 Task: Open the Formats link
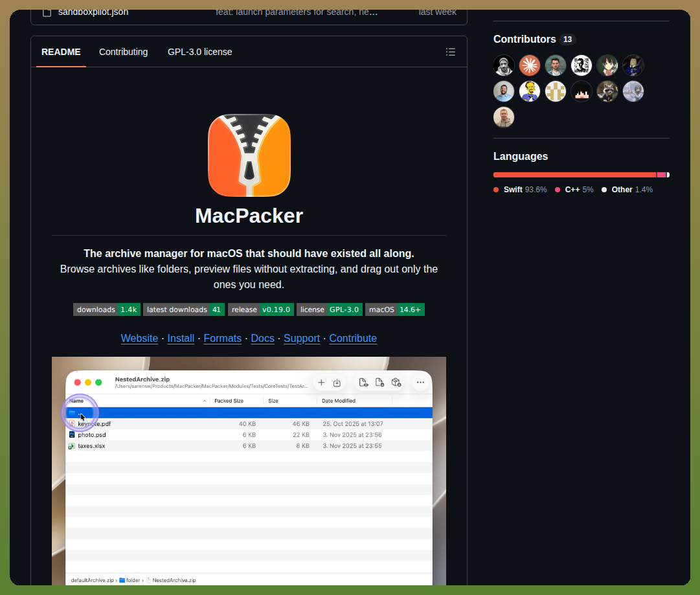coord(222,339)
